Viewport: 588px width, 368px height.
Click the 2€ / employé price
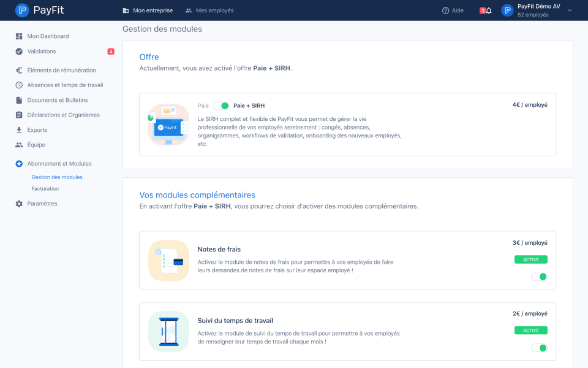pos(530,313)
